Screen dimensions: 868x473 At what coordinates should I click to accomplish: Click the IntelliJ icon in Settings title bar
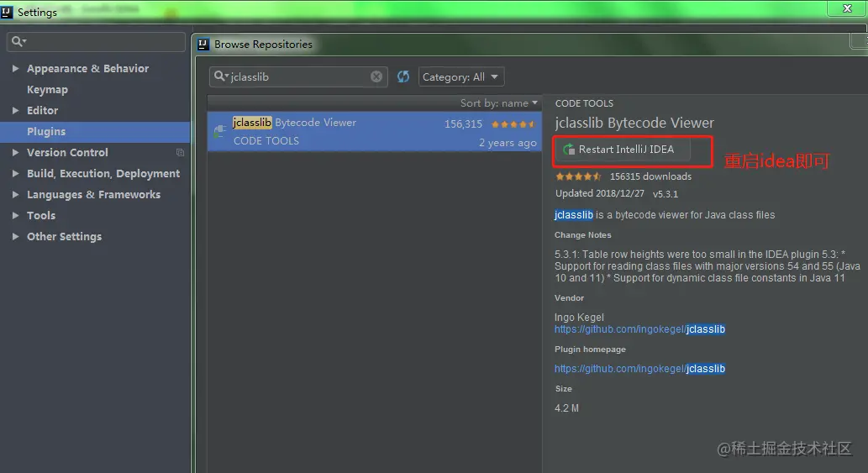(x=7, y=12)
